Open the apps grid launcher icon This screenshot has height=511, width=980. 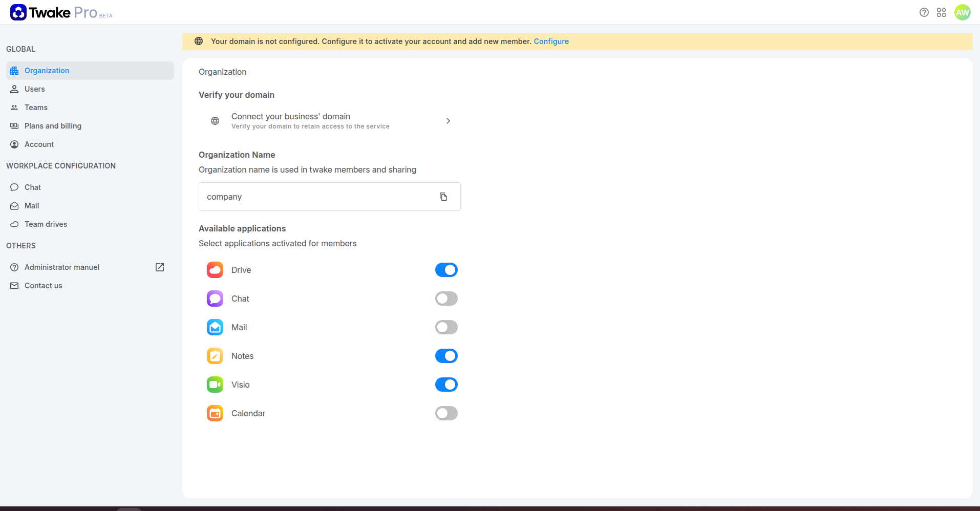[942, 12]
